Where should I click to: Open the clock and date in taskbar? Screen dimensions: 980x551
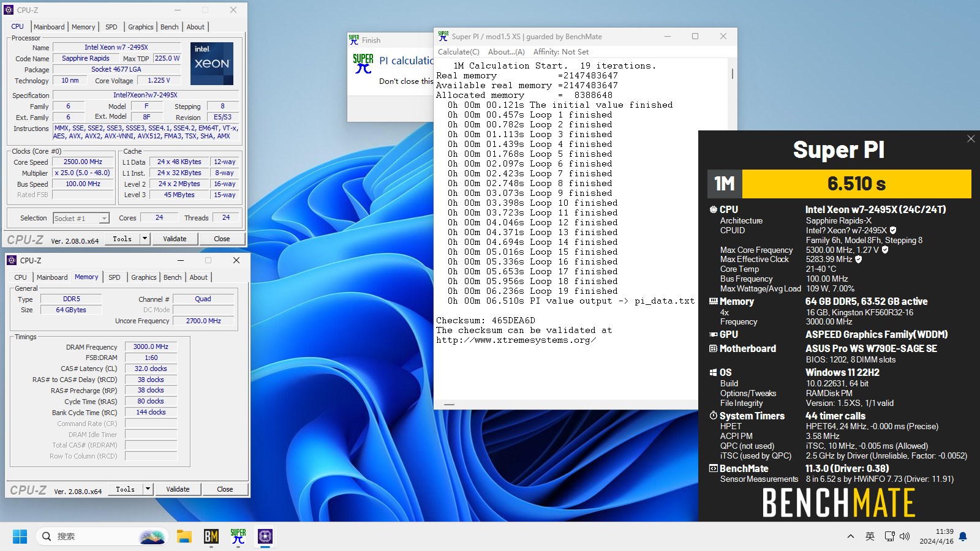click(x=936, y=536)
